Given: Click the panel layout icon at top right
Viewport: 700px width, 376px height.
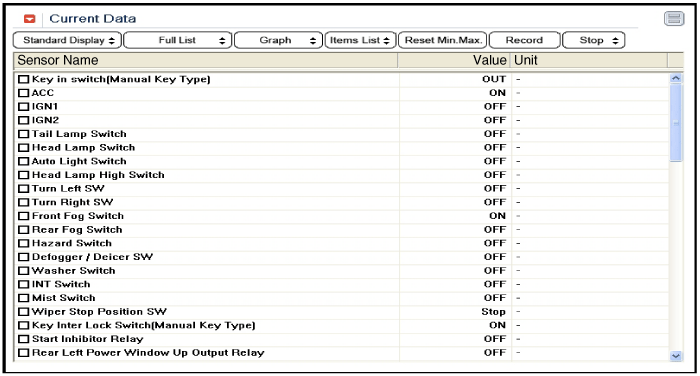Looking at the screenshot, I should point(674,19).
